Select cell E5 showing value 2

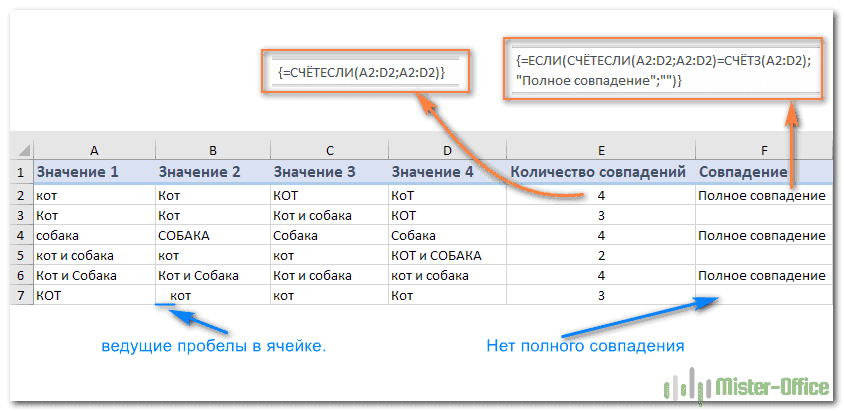tap(600, 255)
